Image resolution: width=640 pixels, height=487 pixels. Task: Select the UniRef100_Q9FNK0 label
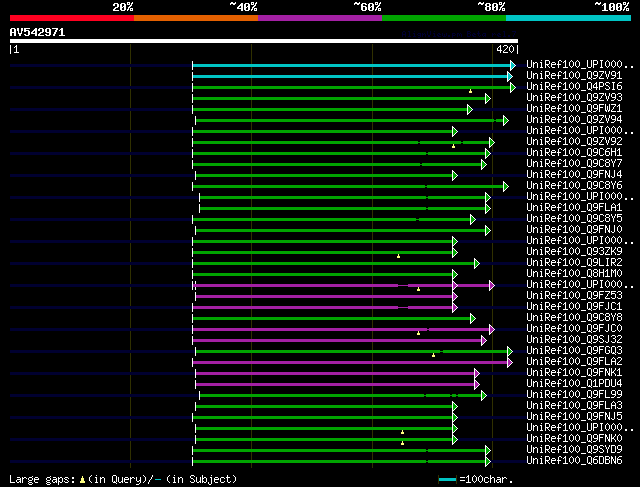click(574, 439)
